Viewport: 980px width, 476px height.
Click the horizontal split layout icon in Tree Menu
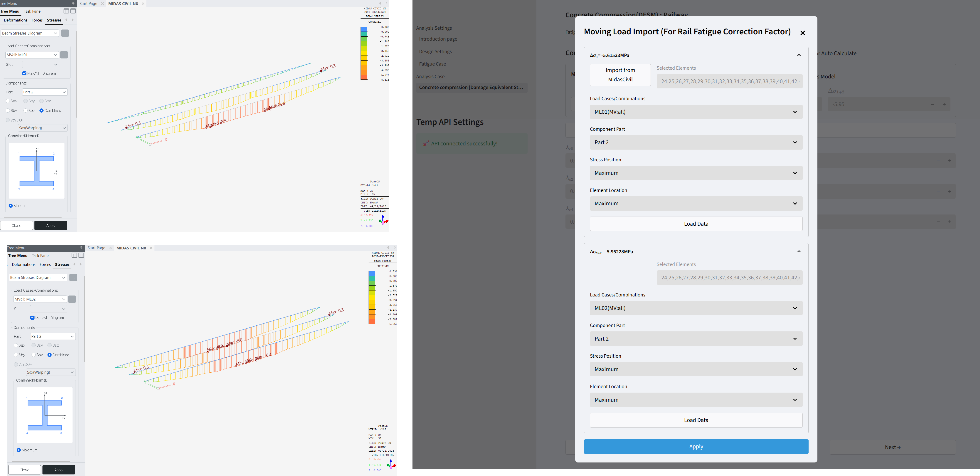(66, 11)
